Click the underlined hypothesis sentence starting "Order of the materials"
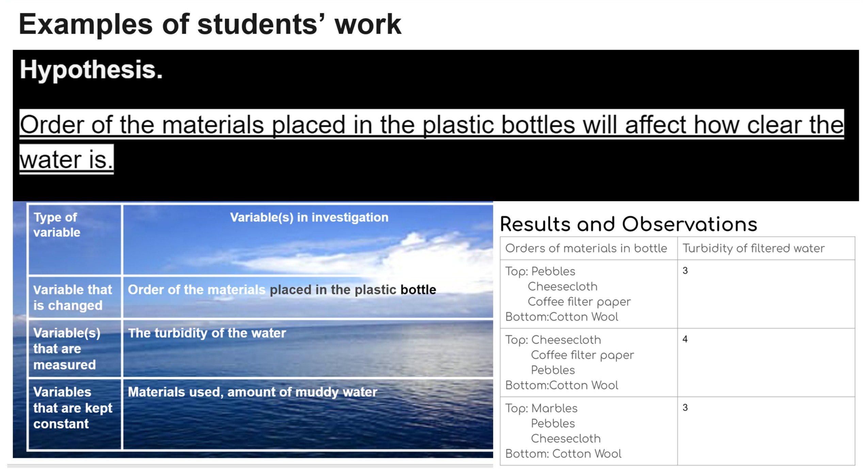Image resolution: width=868 pixels, height=475 pixels. (431, 125)
